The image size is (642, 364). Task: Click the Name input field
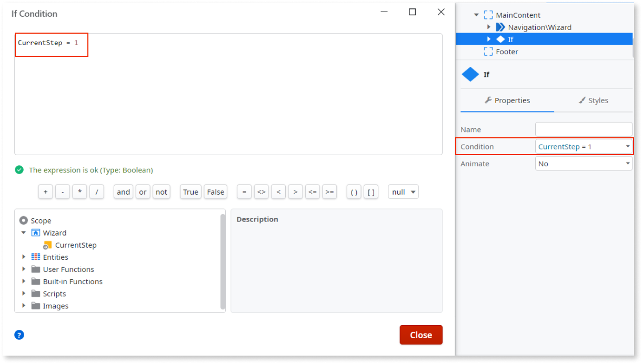[583, 129]
